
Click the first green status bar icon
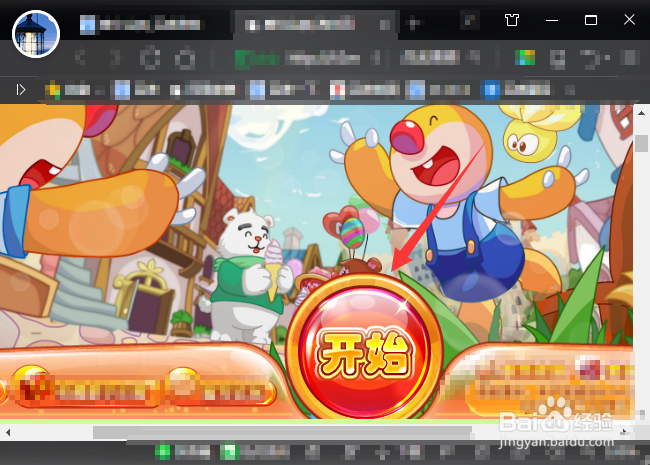[x=162, y=452]
